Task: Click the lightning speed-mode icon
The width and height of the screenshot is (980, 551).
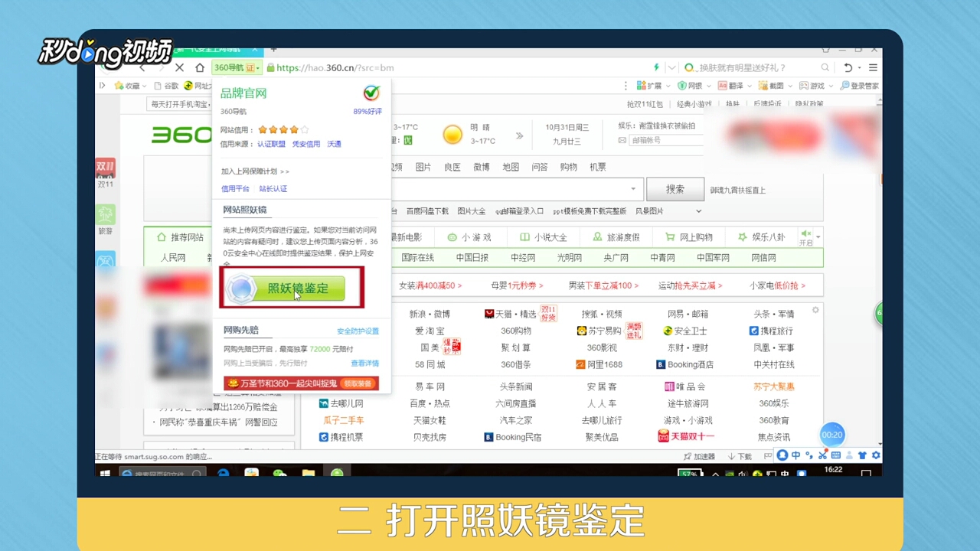Action: 655,67
